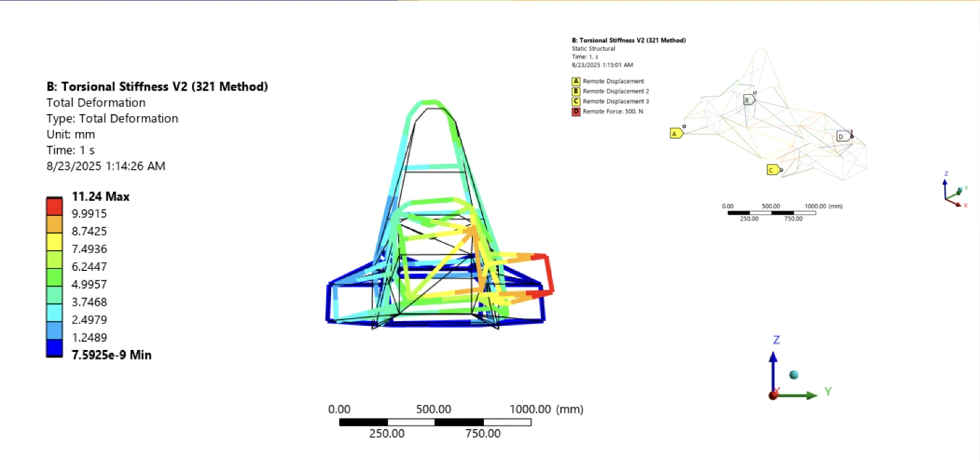Click the Remote Displacement 2 legend label
This screenshot has width=980, height=462.
point(615,91)
